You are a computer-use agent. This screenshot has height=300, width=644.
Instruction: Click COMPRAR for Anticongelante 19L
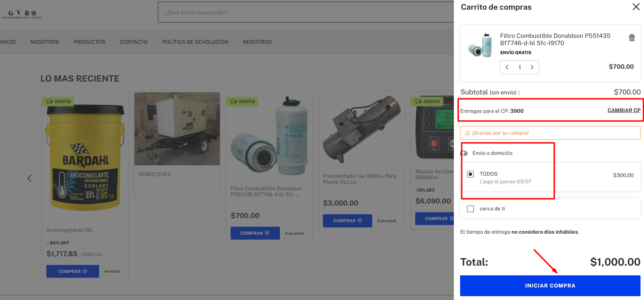73,272
